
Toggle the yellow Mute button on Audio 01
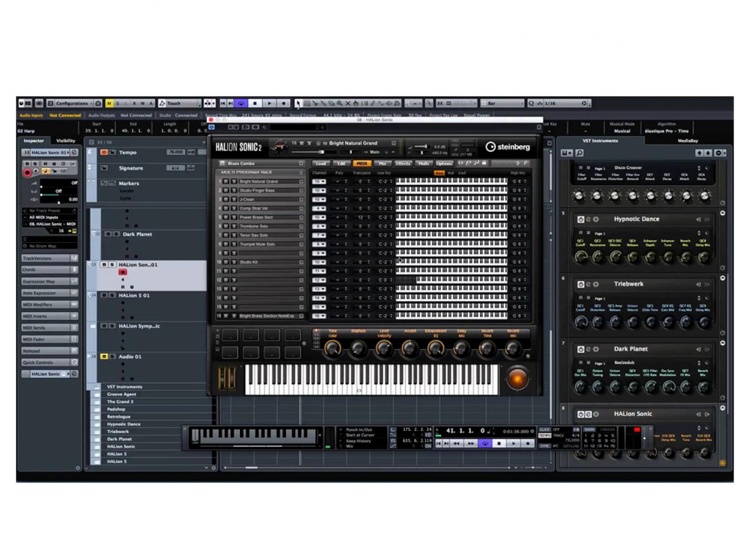[104, 356]
